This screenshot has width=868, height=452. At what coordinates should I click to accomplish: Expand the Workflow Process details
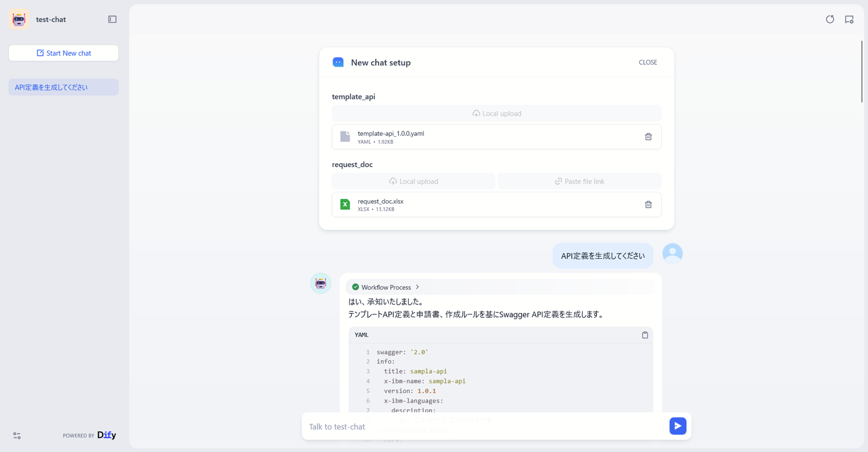point(386,287)
